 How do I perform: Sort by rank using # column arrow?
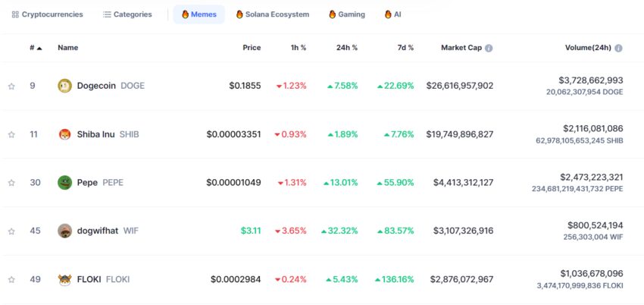(x=39, y=48)
